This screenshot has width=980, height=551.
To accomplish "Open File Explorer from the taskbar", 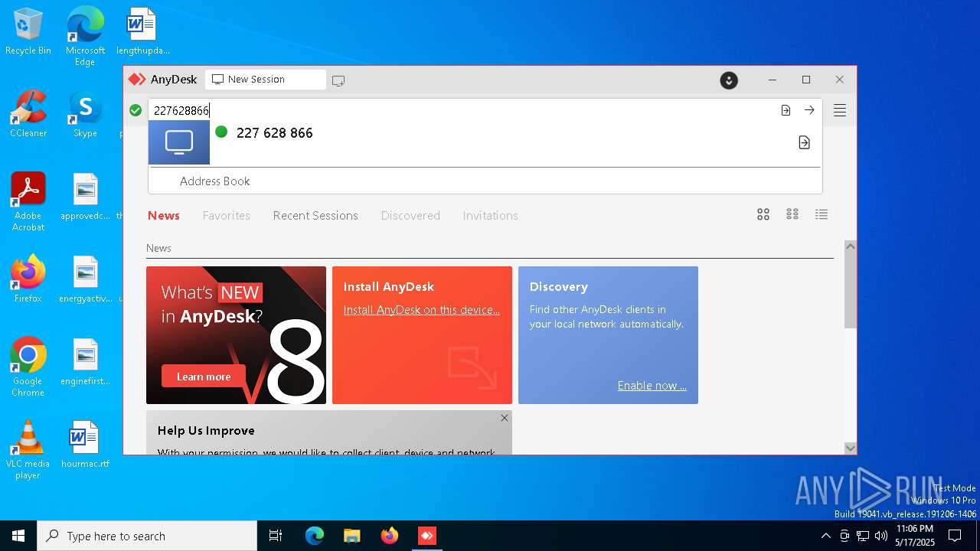I will point(351,536).
